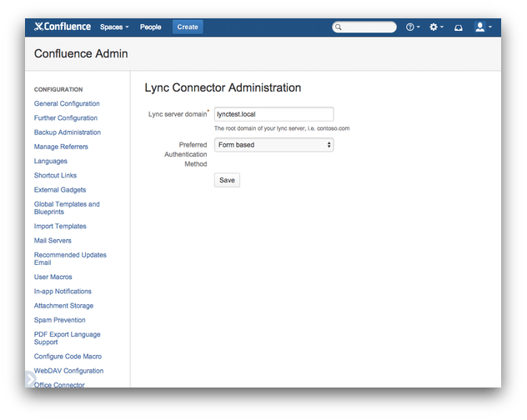Image resolution: width=527 pixels, height=420 pixels.
Task: Go to Backup Administration
Action: click(68, 132)
